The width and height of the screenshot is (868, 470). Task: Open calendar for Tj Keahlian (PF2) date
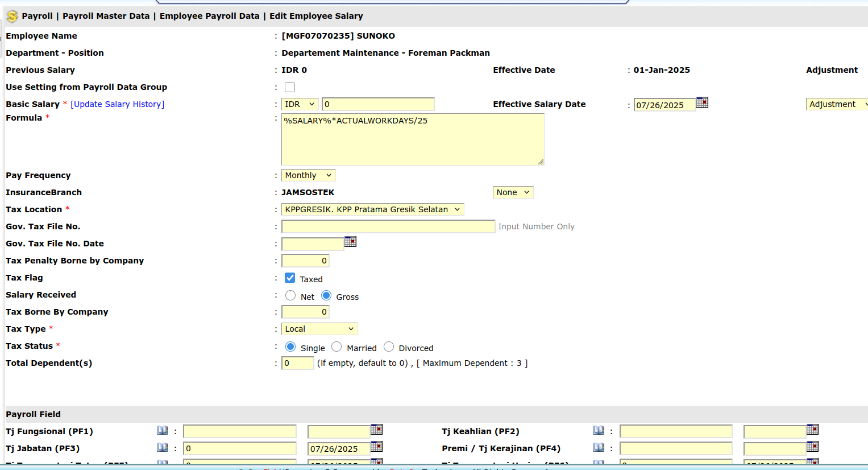(812, 430)
